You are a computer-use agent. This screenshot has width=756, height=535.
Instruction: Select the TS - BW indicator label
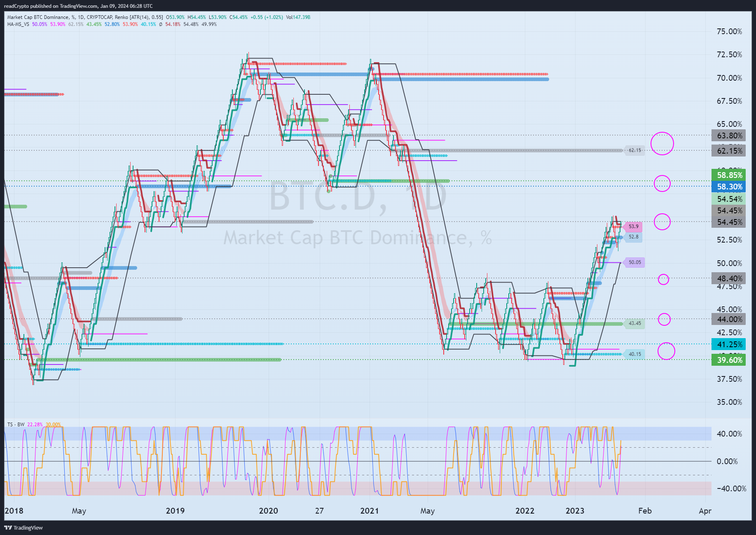(16, 425)
